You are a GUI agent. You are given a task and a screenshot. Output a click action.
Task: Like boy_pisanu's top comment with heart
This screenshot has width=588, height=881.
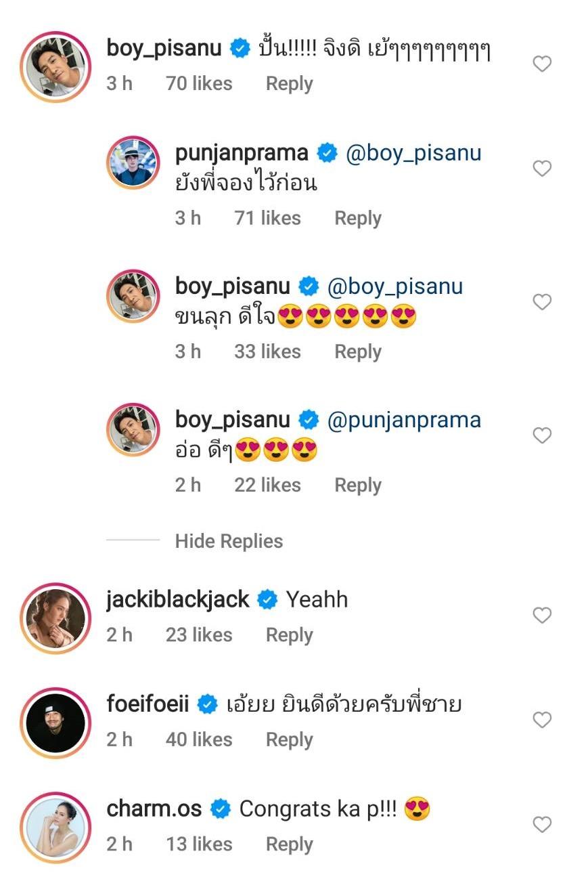click(x=542, y=64)
